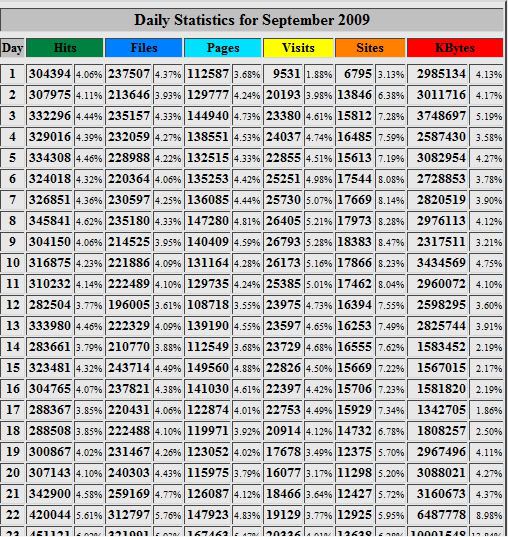Click the red KBytes column header
This screenshot has height=537, width=508.
click(455, 48)
